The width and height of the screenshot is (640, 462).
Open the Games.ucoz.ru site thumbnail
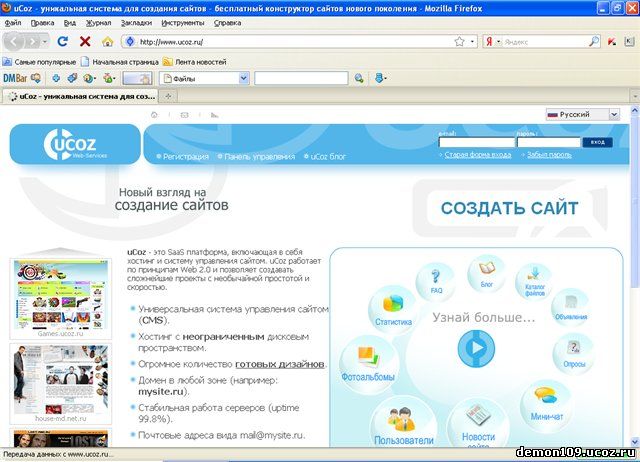[60, 298]
